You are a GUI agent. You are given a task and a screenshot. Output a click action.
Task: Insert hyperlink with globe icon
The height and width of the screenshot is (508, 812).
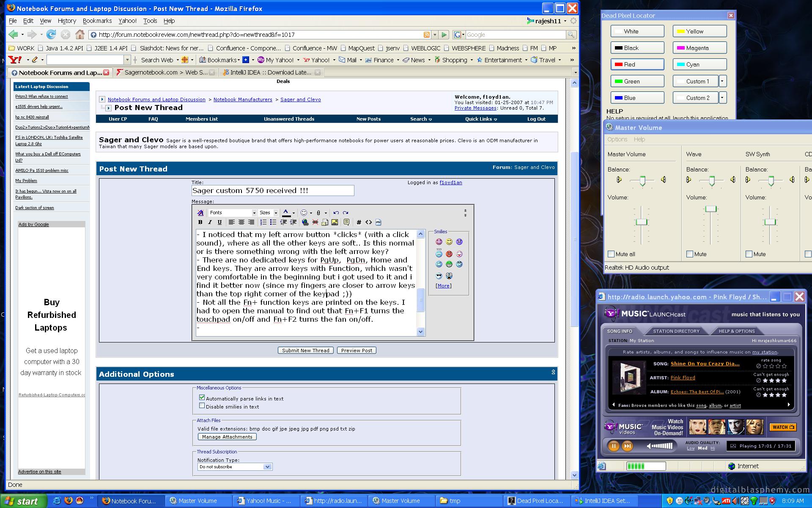coord(305,222)
